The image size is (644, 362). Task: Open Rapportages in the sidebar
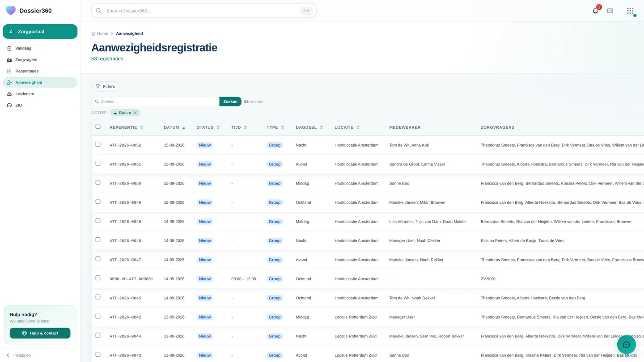click(40, 71)
